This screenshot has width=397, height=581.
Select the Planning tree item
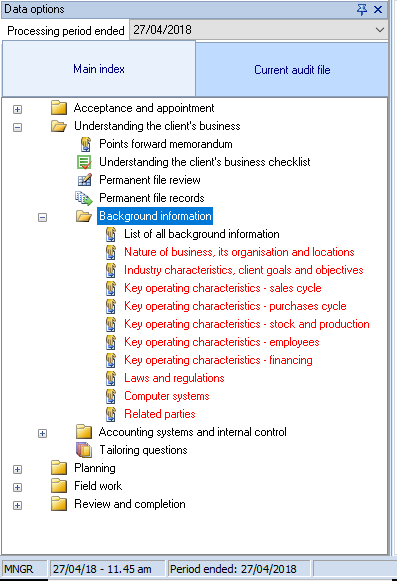click(x=95, y=468)
